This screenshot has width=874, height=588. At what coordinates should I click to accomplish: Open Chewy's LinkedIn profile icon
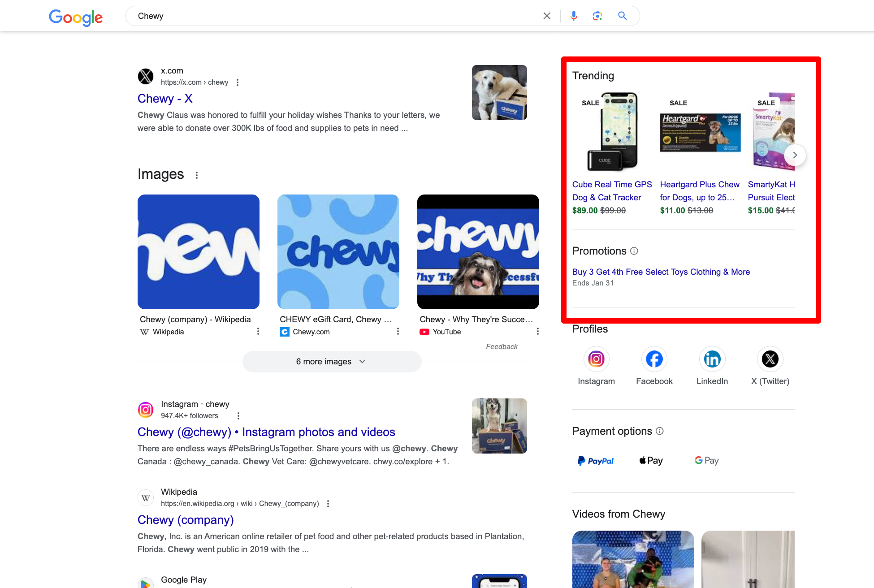(x=712, y=359)
